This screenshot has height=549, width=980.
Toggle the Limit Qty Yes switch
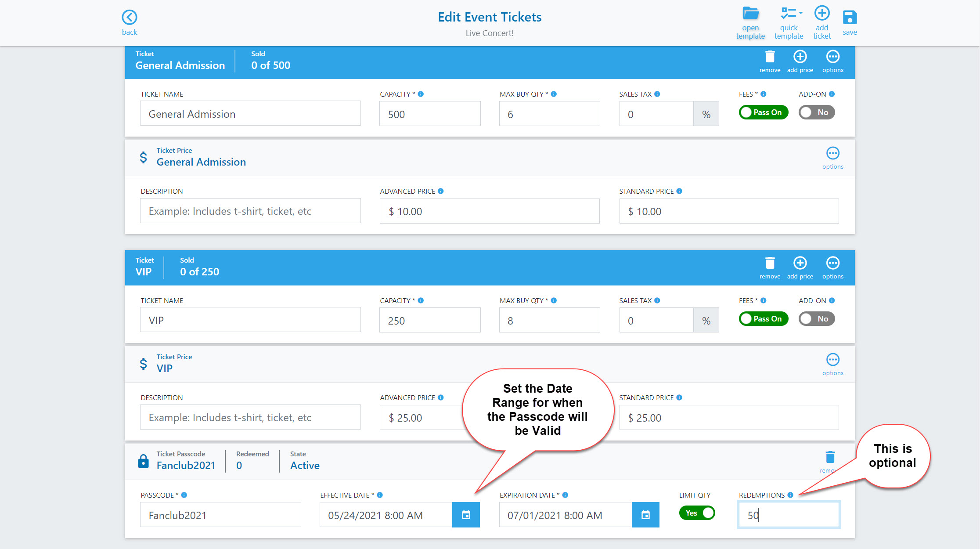pos(697,513)
